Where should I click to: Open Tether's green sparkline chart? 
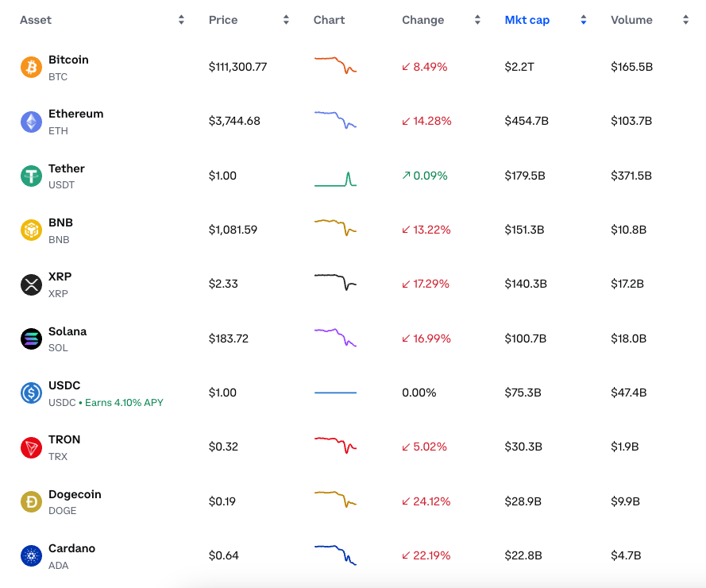pos(335,179)
